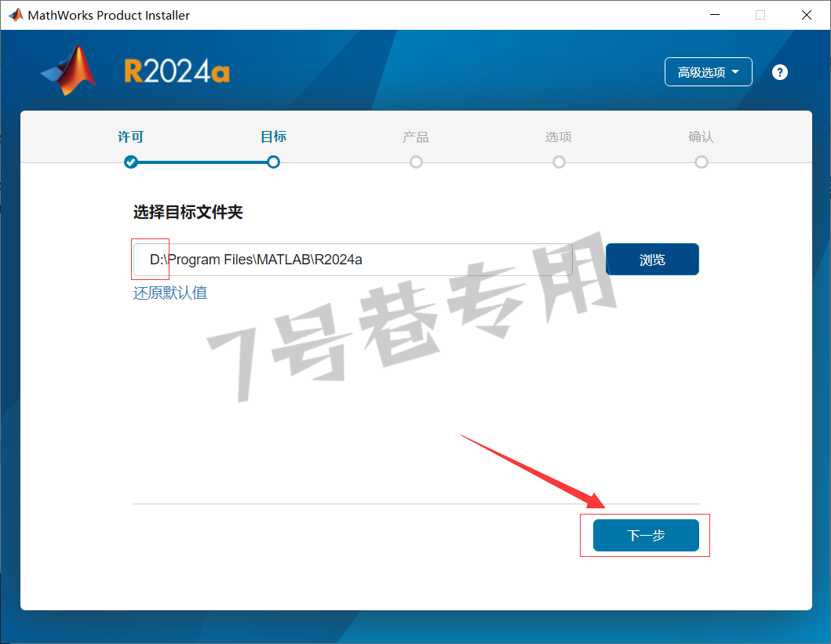Click the MATLAB logo in the header
The image size is (831, 644).
[x=69, y=71]
